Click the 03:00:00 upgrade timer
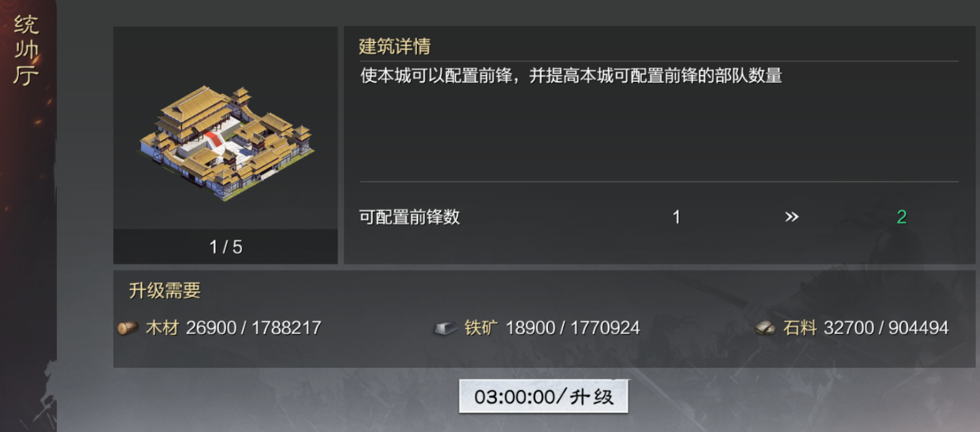The width and height of the screenshot is (980, 432). coord(544,396)
